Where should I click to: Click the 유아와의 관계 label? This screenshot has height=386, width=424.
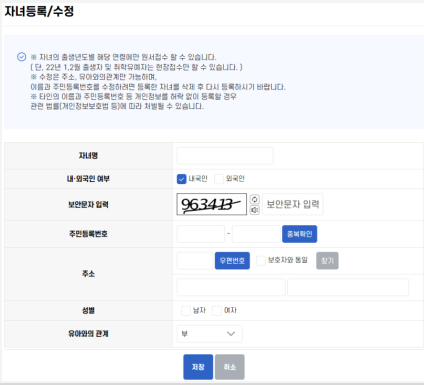(88, 334)
